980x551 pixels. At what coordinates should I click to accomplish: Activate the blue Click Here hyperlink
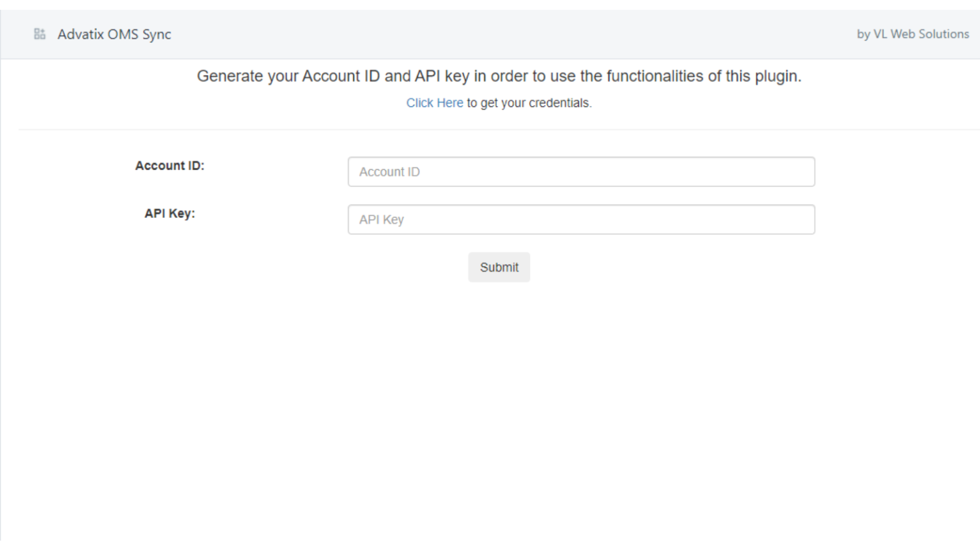point(434,103)
